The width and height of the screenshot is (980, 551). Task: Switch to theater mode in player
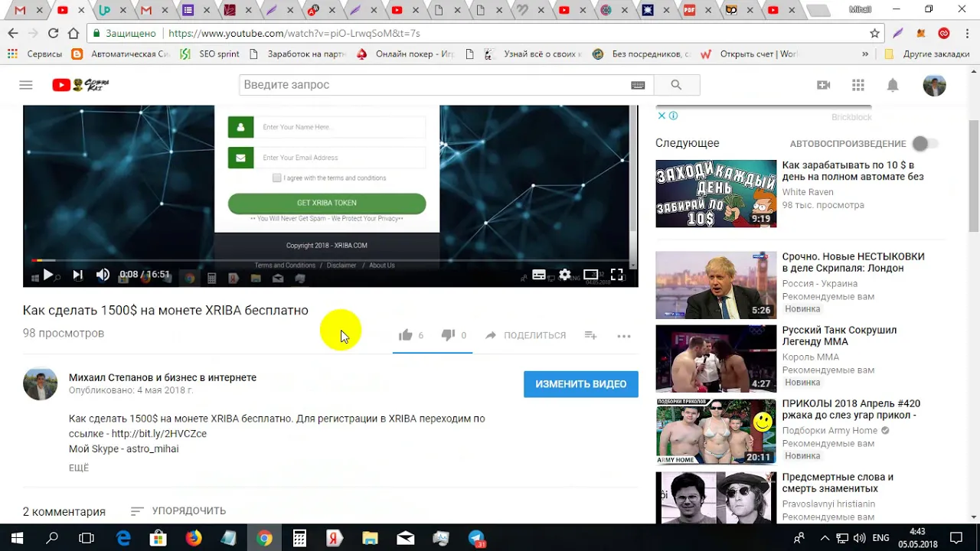coord(591,275)
